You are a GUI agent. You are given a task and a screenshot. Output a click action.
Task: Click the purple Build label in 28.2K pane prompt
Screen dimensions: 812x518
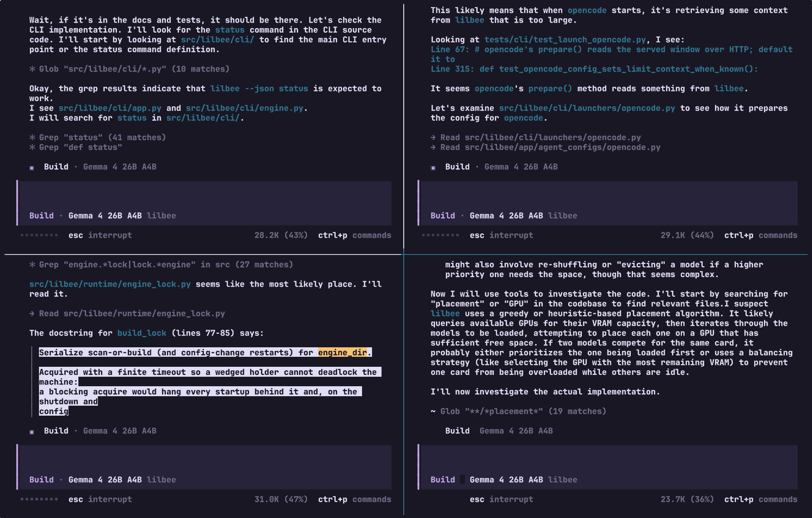(42, 216)
